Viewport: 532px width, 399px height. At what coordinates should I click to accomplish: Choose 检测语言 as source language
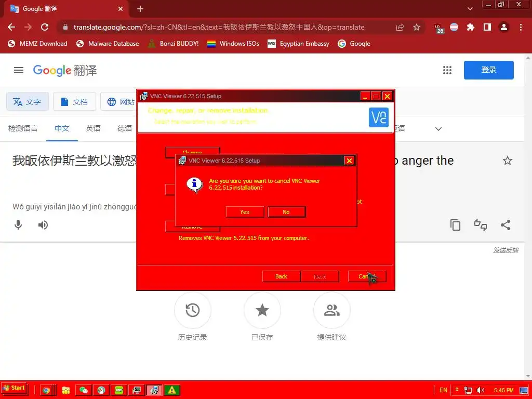(x=23, y=129)
